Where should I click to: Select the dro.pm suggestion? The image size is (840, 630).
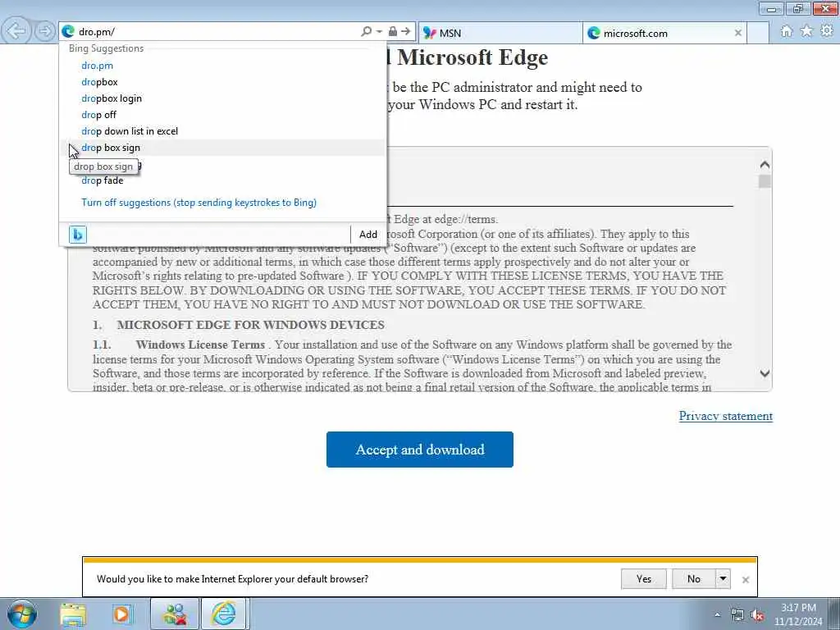[221, 66]
